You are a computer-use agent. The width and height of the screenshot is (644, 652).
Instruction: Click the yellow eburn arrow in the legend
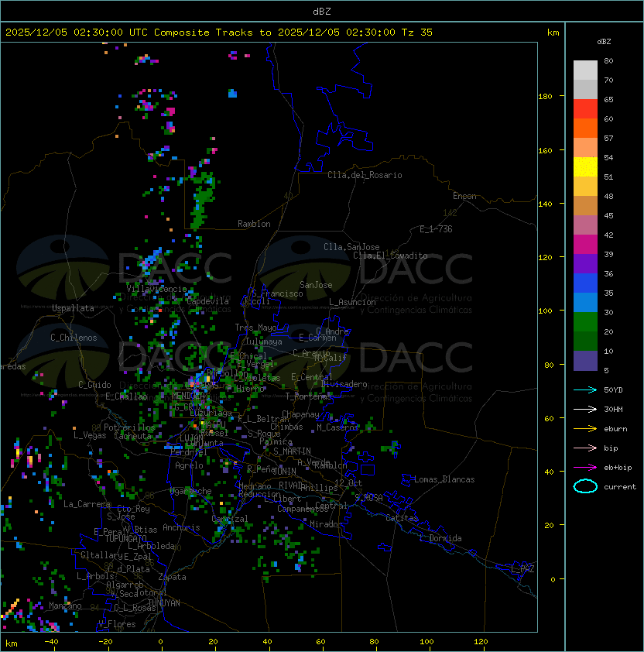tap(585, 428)
